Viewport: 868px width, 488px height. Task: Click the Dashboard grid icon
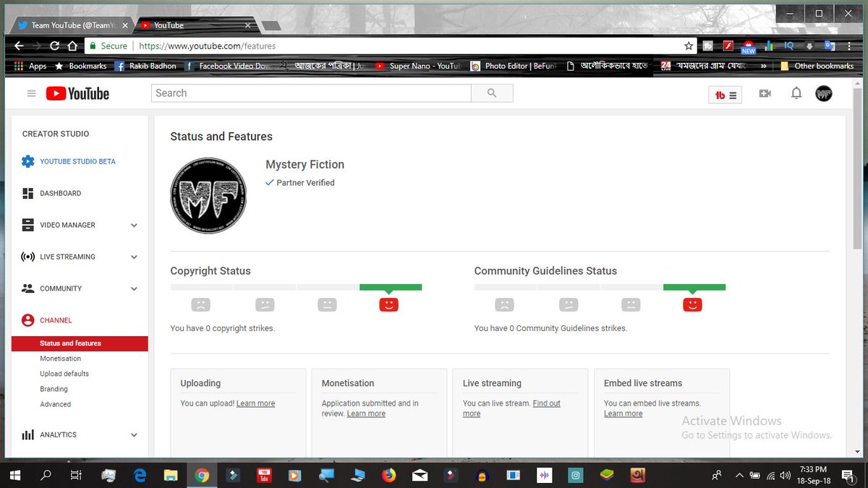click(x=28, y=193)
